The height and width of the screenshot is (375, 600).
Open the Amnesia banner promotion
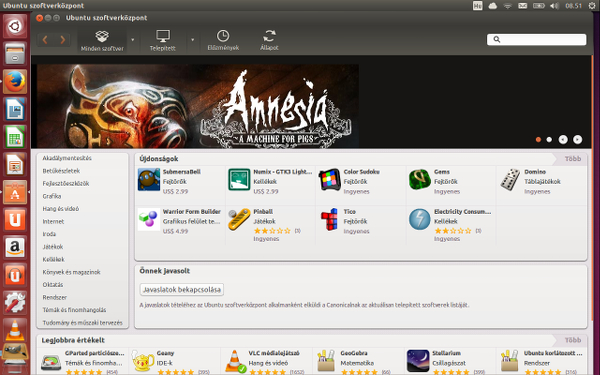(x=198, y=106)
